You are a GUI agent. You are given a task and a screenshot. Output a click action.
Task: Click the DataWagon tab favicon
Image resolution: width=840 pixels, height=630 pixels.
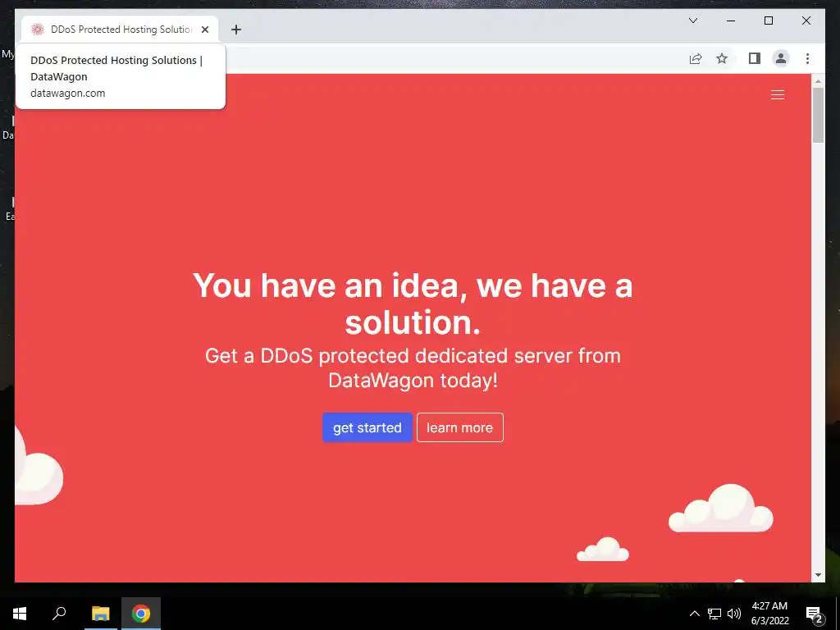37,30
